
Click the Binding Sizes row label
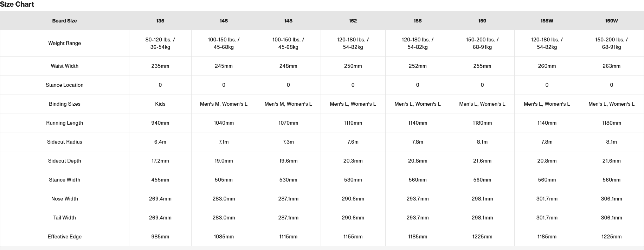[x=64, y=104]
